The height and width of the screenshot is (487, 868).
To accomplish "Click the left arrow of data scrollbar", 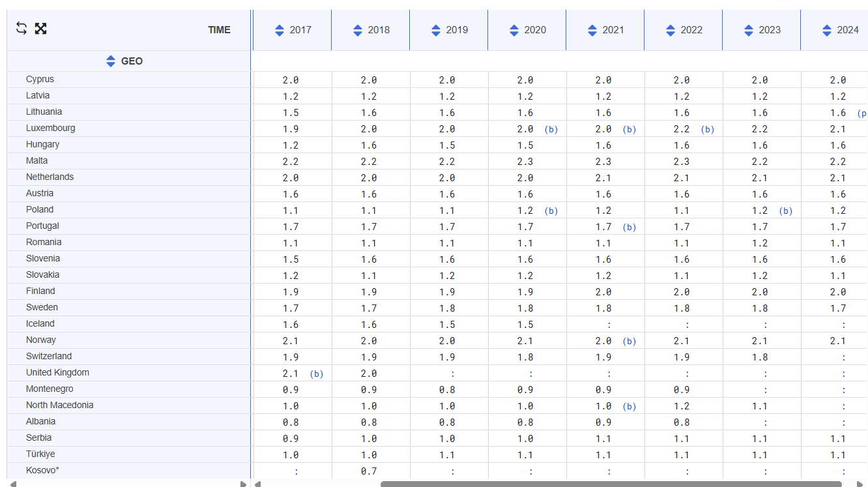I will pos(257,484).
